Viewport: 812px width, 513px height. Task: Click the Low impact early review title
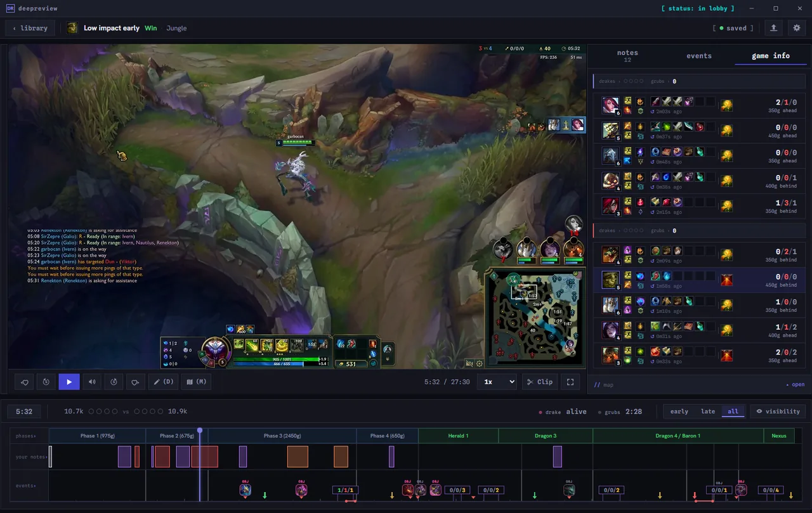[x=112, y=28]
